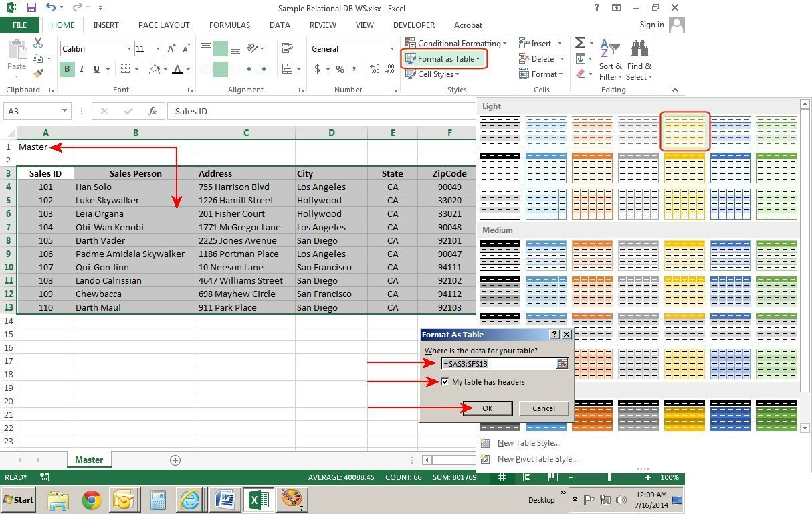The width and height of the screenshot is (812, 514).
Task: Open the Conditional Formatting menu
Action: [x=455, y=43]
